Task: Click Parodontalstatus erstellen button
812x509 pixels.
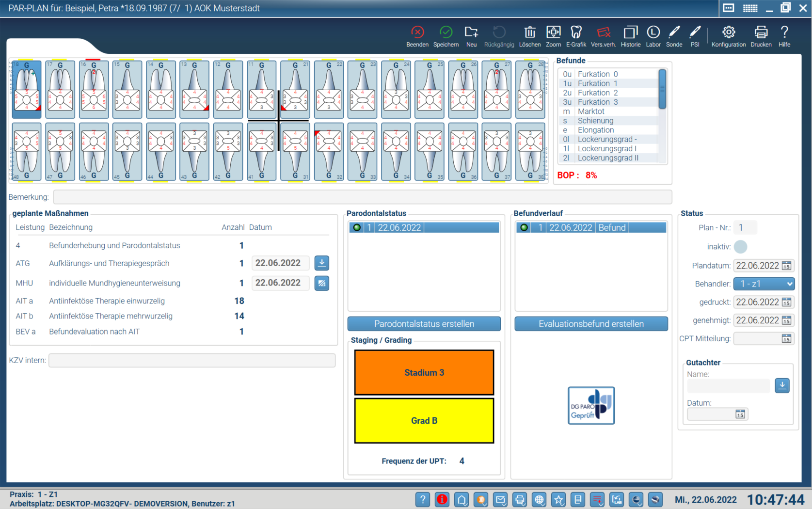Action: coord(424,324)
